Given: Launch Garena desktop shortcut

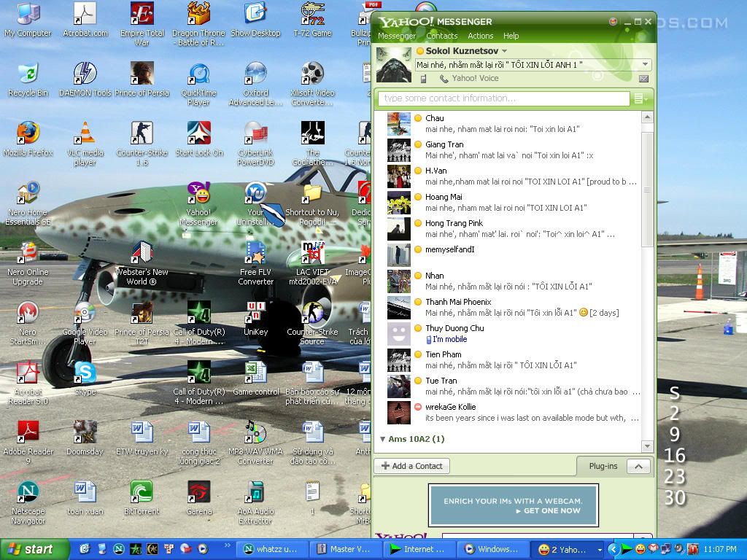Looking at the screenshot, I should click(198, 497).
